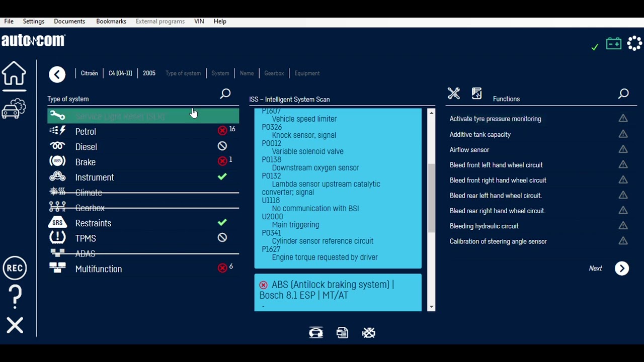This screenshot has height=362, width=644.
Task: Click fault code U1118 No communication with BSI
Action: point(310,204)
